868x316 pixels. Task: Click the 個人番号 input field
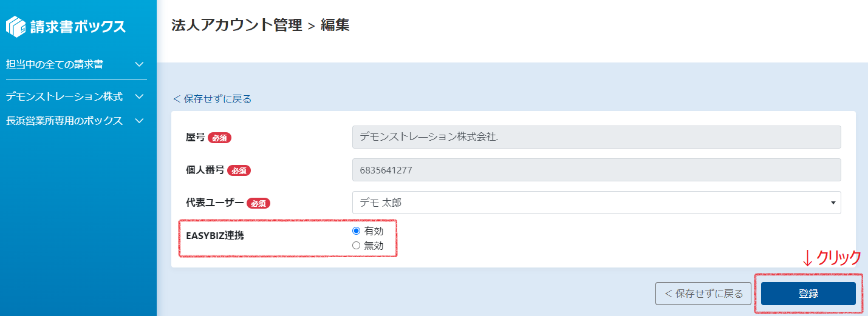(596, 170)
